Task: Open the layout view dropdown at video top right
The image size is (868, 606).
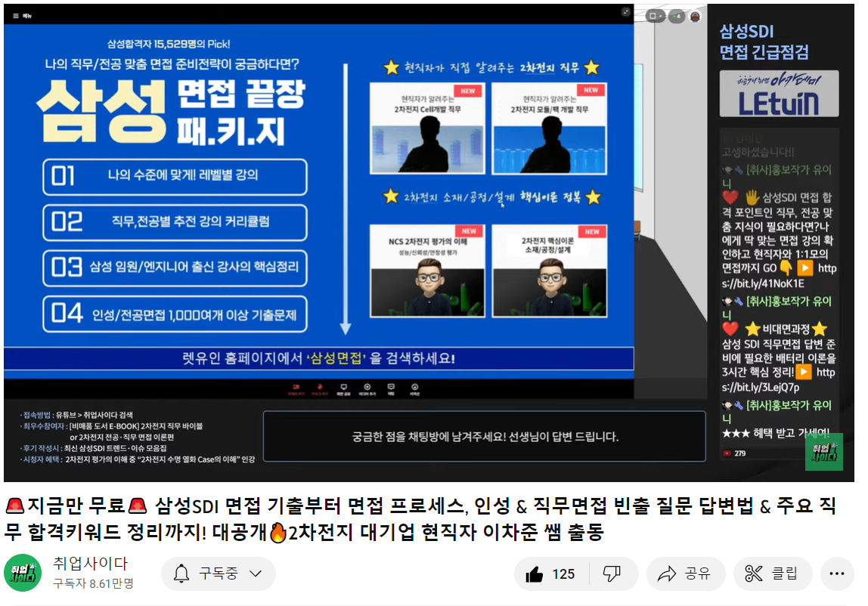Action: 655,16
